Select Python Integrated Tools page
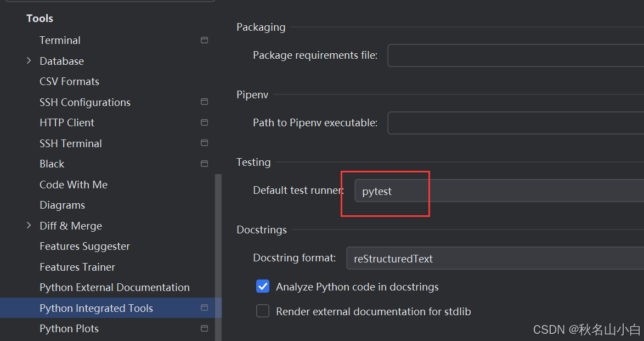Screen dimensions: 644x341 tap(96, 308)
